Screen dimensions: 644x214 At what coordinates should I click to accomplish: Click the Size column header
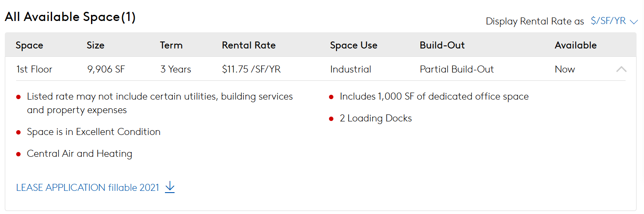pyautogui.click(x=95, y=45)
